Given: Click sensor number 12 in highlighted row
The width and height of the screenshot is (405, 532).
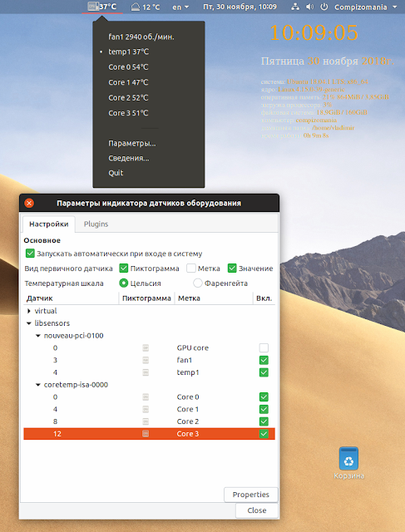Looking at the screenshot, I should click(x=57, y=433).
